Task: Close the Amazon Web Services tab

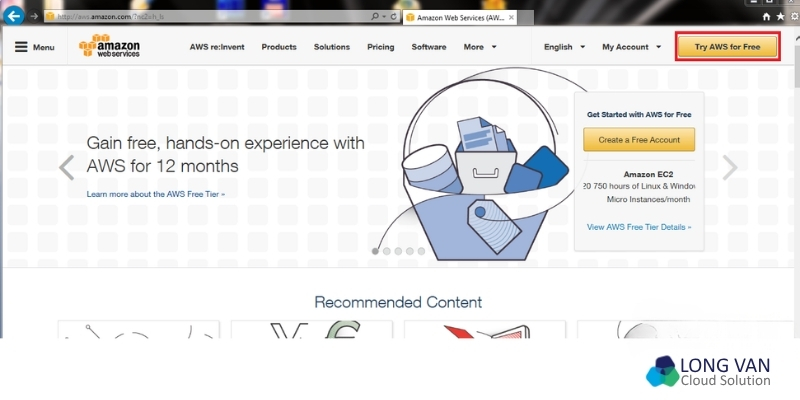Action: (511, 17)
